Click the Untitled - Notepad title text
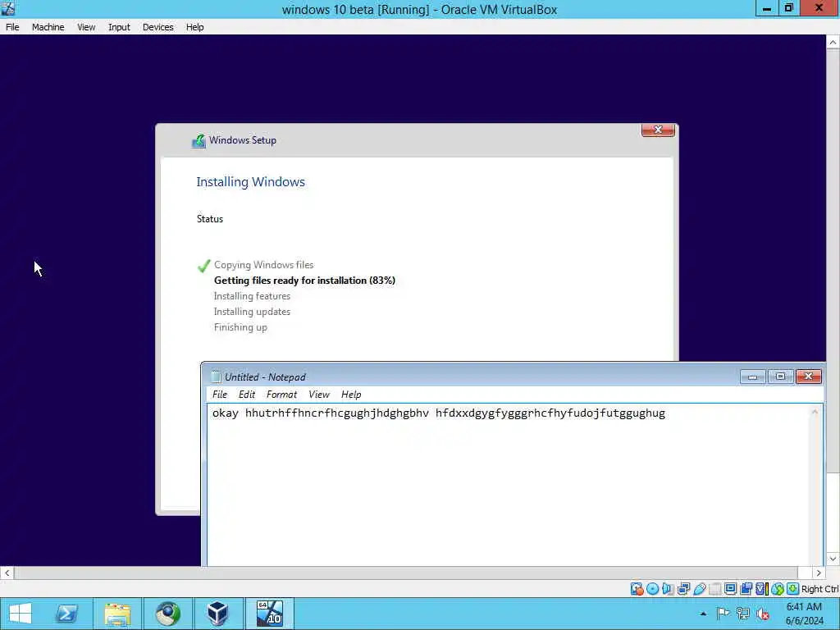This screenshot has height=630, width=840. (x=265, y=377)
